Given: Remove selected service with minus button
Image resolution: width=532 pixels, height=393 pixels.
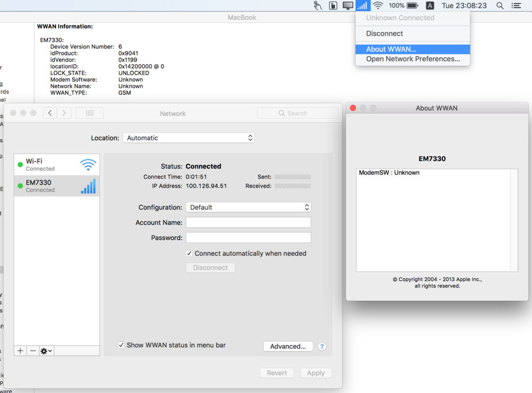Looking at the screenshot, I should (x=33, y=351).
